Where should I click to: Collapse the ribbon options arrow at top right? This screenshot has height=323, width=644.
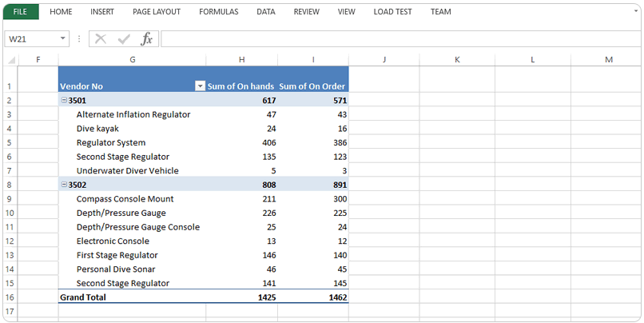[x=636, y=10]
